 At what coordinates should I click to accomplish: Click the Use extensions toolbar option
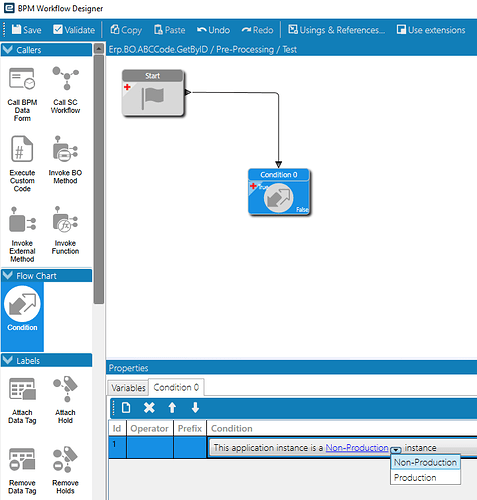431,30
